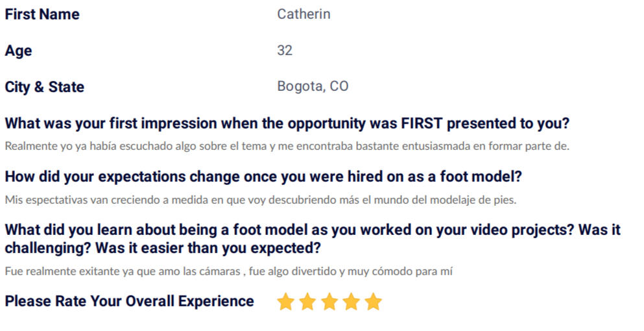Click the third rating star

[329, 301]
